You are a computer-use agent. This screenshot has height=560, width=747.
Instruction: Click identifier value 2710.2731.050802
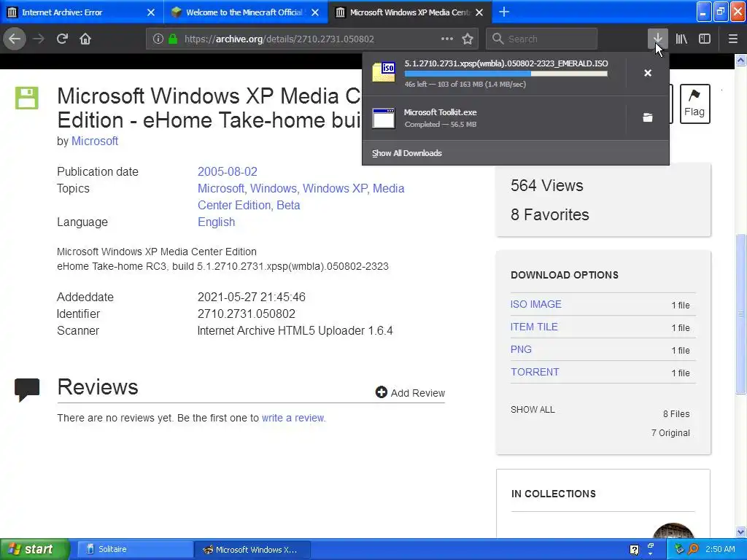(247, 314)
